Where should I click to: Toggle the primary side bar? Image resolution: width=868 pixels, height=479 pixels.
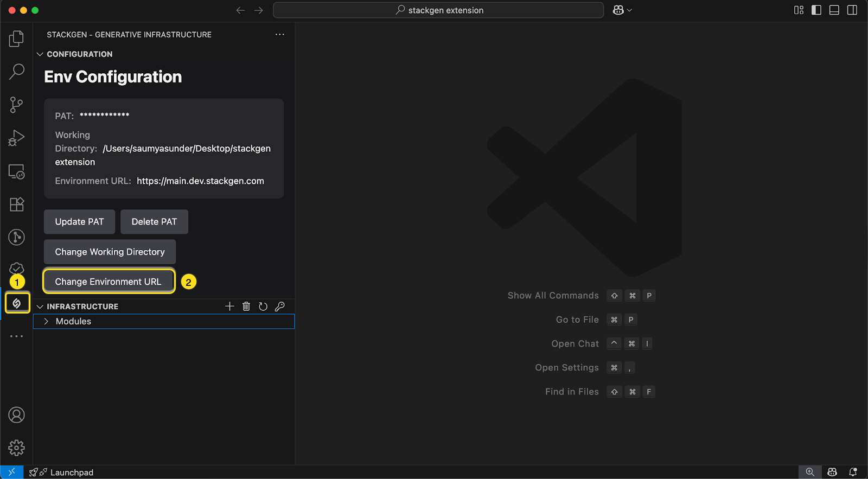tap(816, 10)
